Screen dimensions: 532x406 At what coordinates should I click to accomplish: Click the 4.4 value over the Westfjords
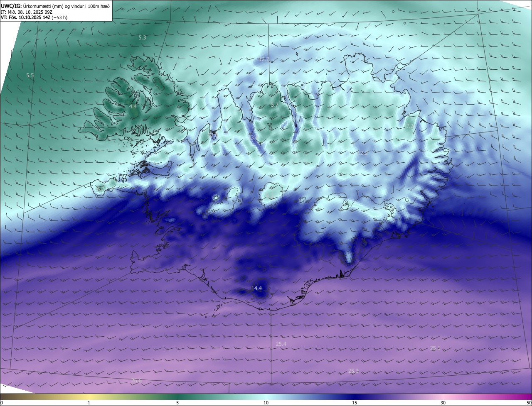[x=133, y=107]
